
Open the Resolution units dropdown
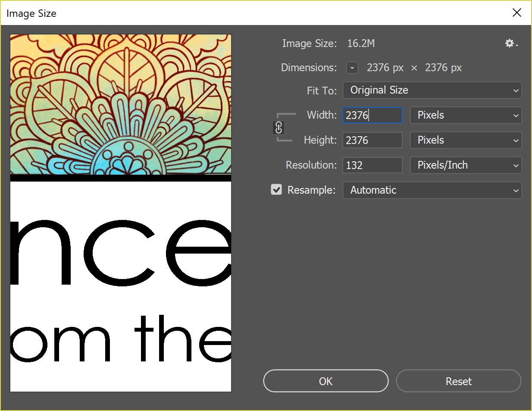click(466, 165)
